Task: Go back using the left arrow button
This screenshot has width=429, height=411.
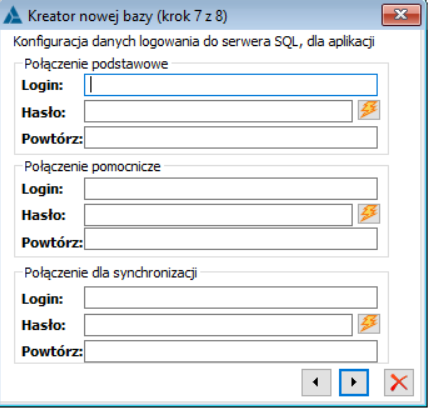Action: 316,382
